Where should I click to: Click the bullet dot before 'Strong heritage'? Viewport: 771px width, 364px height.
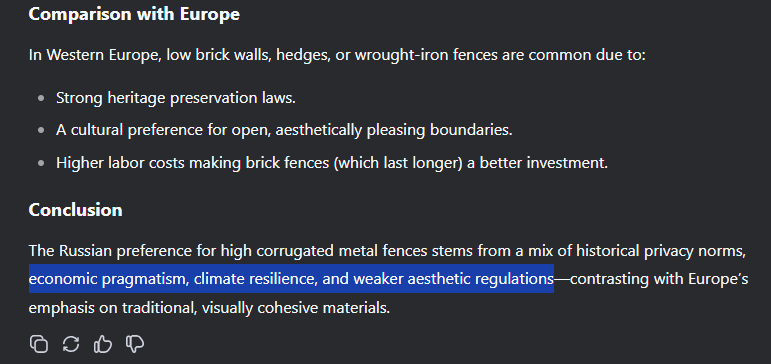click(x=41, y=98)
